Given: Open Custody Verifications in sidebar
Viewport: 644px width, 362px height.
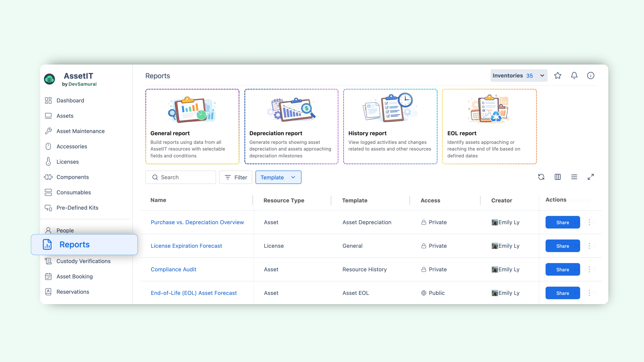Looking at the screenshot, I should 83,261.
